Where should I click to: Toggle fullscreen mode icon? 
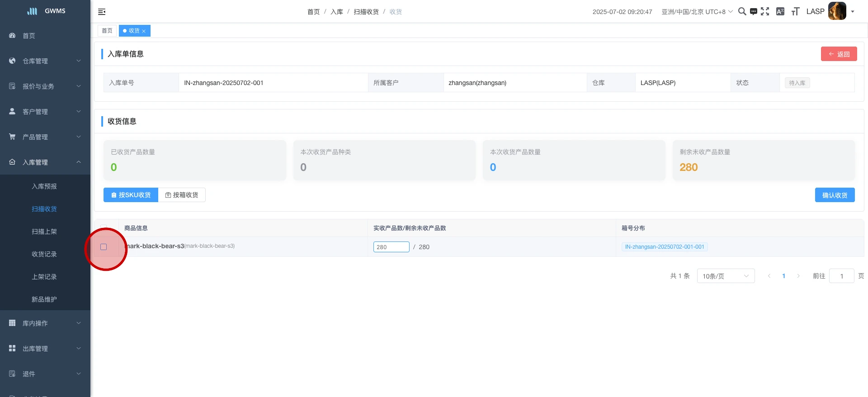point(765,11)
